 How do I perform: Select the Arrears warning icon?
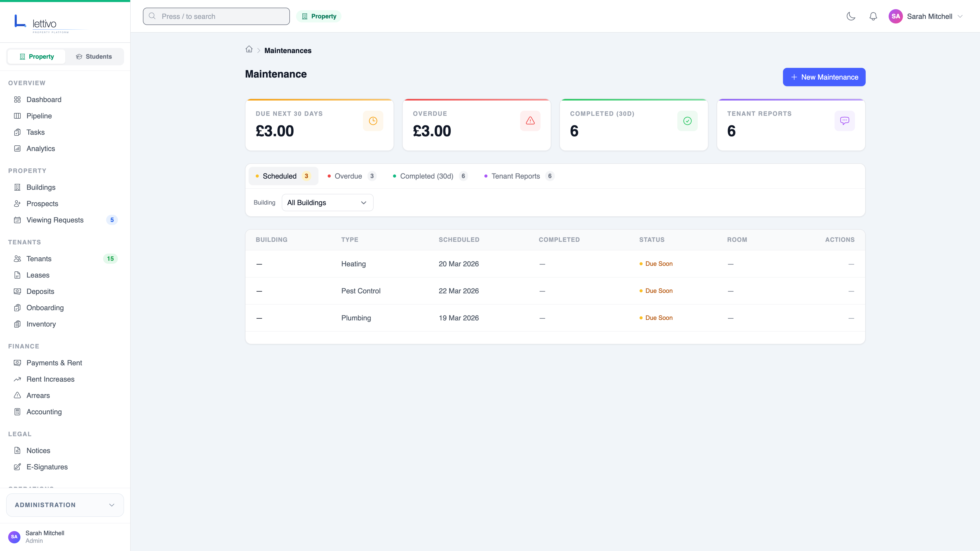click(x=18, y=395)
